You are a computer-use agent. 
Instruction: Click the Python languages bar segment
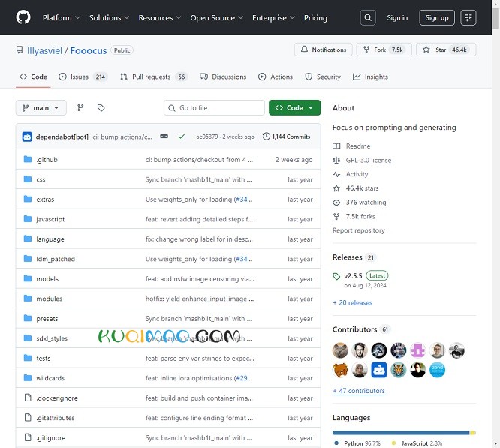[x=401, y=433]
